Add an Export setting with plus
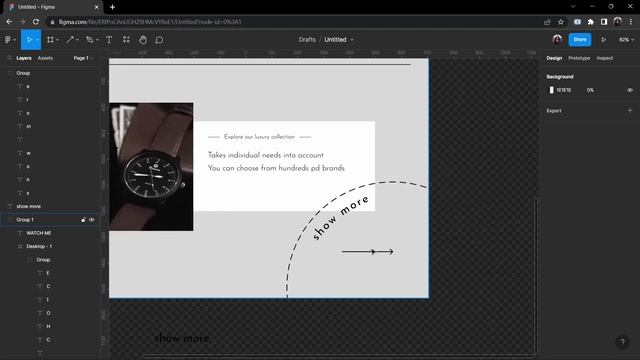Screen dimensions: 640x360 [630, 110]
